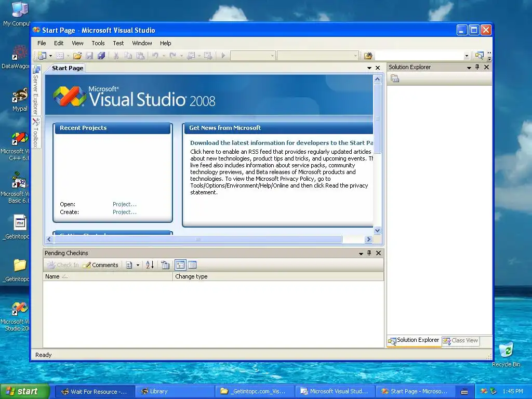
Task: Click the Save All icon
Action: [x=101, y=56]
